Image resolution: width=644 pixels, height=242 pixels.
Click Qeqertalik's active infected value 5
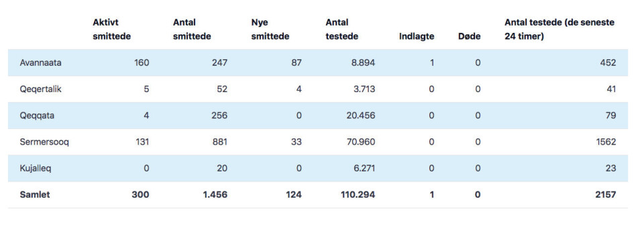[147, 89]
